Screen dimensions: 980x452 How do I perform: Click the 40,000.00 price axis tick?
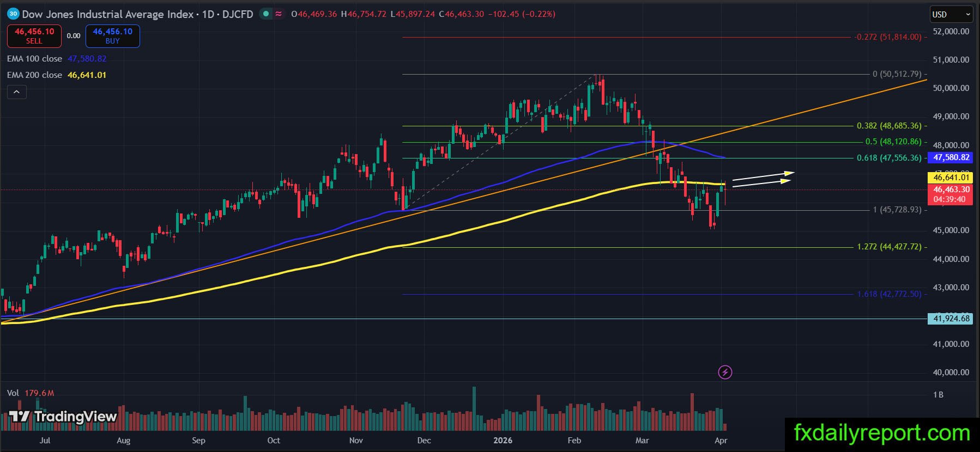pos(951,372)
